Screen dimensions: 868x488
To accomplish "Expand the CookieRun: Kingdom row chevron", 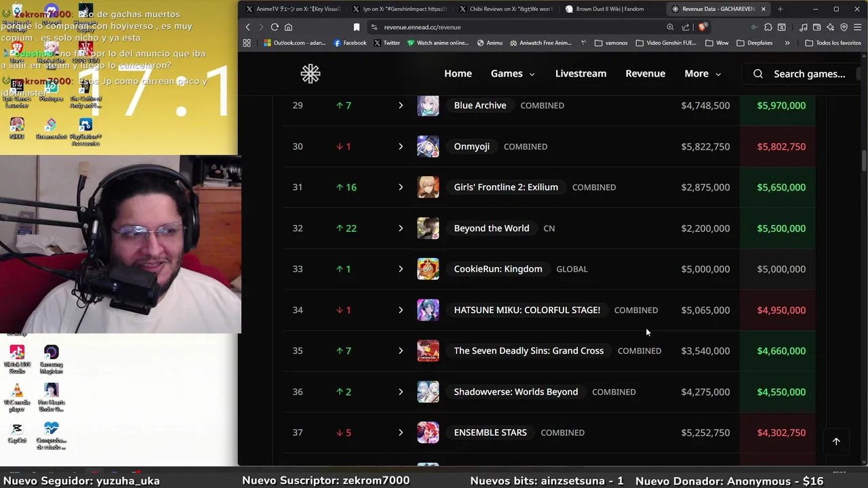I will coord(401,269).
